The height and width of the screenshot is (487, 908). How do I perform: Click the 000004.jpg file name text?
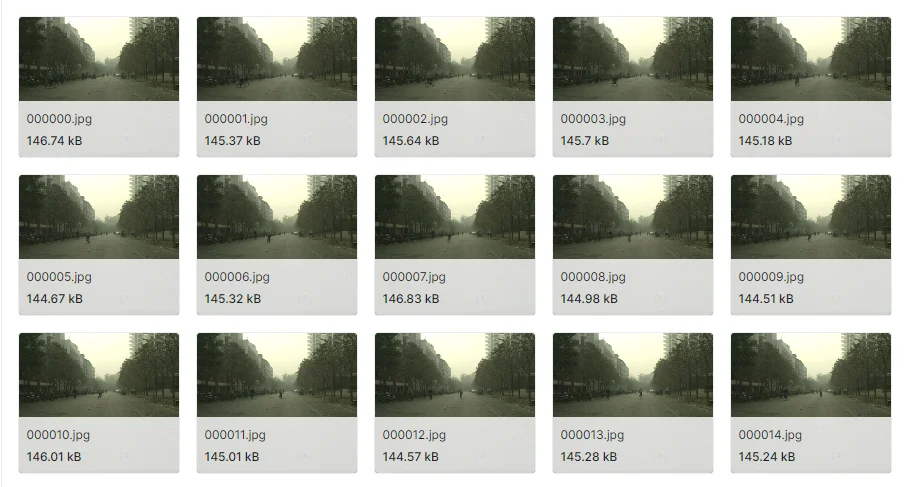(771, 119)
